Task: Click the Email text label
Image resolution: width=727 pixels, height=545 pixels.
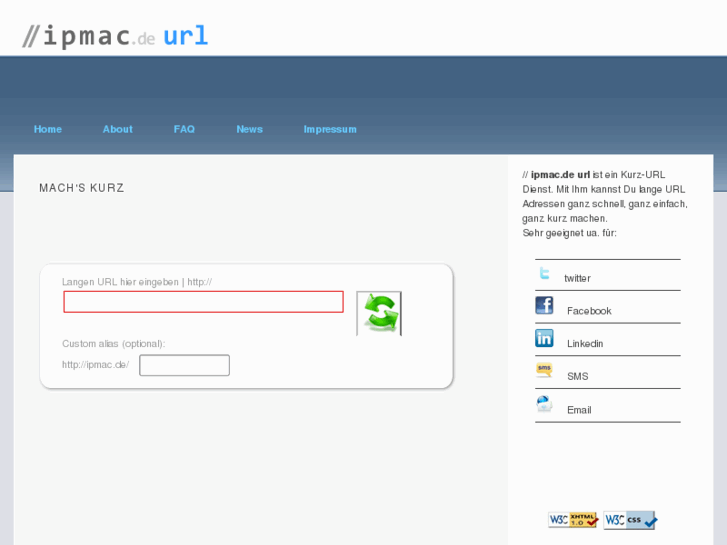Action: point(579,410)
